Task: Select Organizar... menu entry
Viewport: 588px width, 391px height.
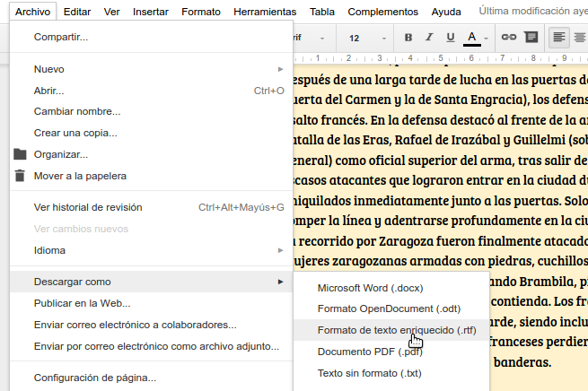Action: point(152,154)
